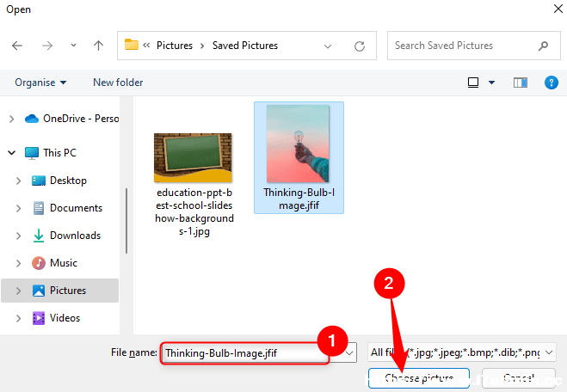The image size is (567, 392).
Task: Select Saved Pictures in the breadcrumb
Action: (x=245, y=46)
